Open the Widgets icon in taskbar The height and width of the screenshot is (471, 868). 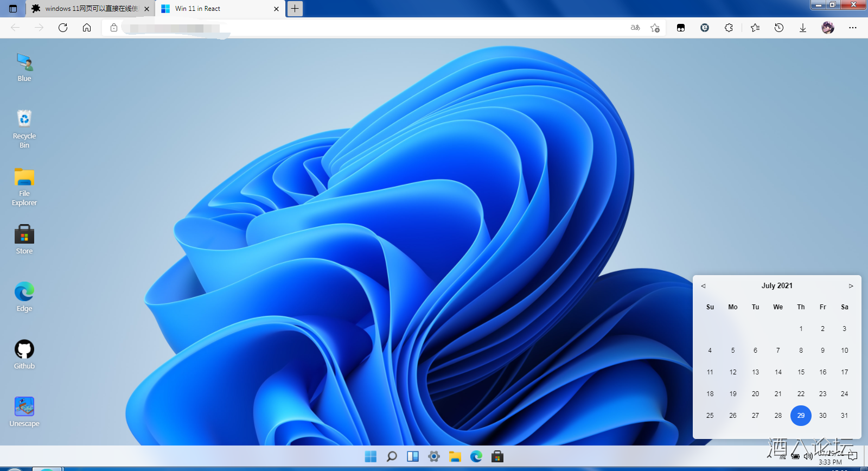(413, 456)
